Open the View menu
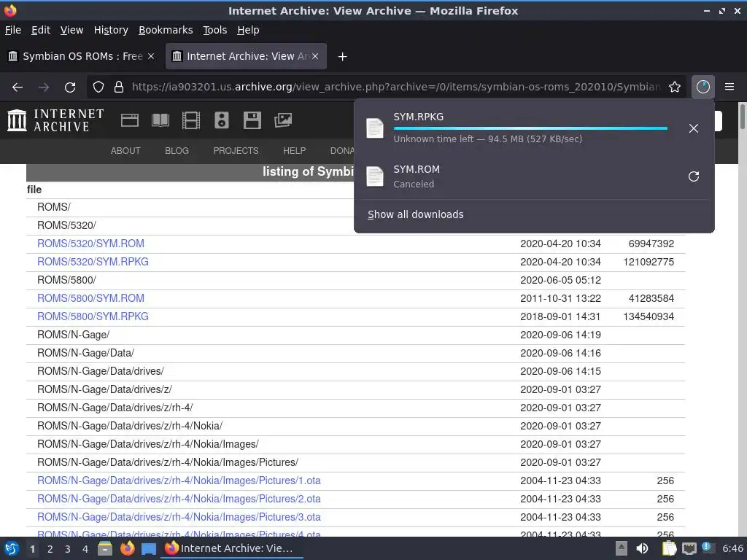Screen dimensions: 747x560 [71, 30]
